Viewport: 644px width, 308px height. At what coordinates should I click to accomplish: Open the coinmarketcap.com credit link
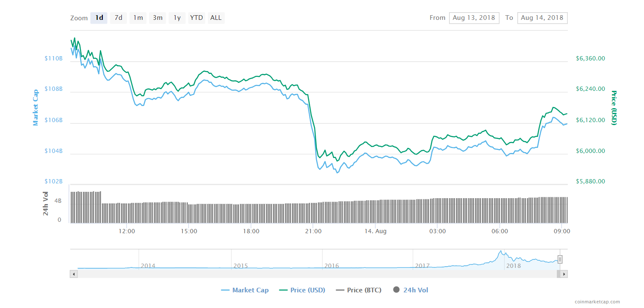coord(597,302)
